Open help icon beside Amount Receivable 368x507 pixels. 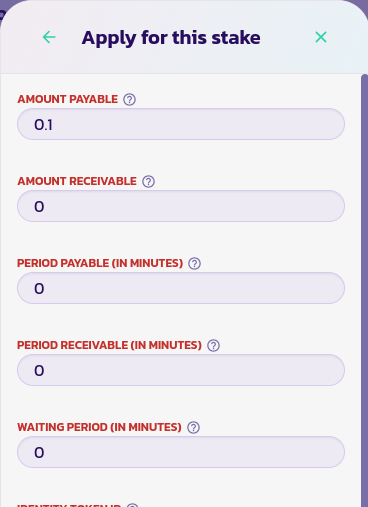point(148,181)
